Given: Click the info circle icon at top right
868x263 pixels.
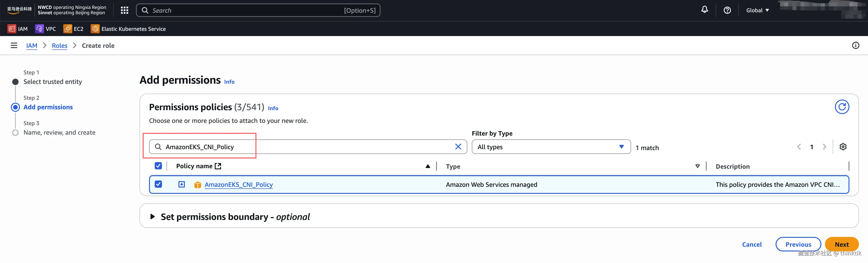Looking at the screenshot, I should [x=855, y=46].
